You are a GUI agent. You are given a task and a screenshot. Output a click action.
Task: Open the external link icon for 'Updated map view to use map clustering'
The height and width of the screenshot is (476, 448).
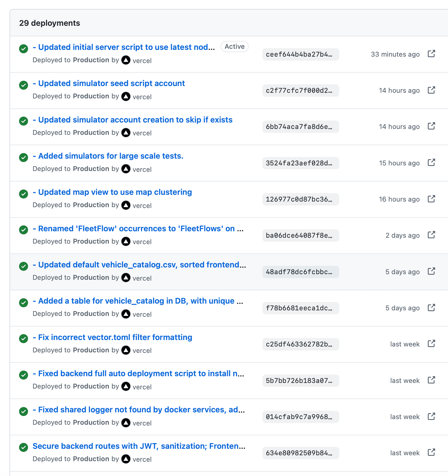pyautogui.click(x=431, y=199)
